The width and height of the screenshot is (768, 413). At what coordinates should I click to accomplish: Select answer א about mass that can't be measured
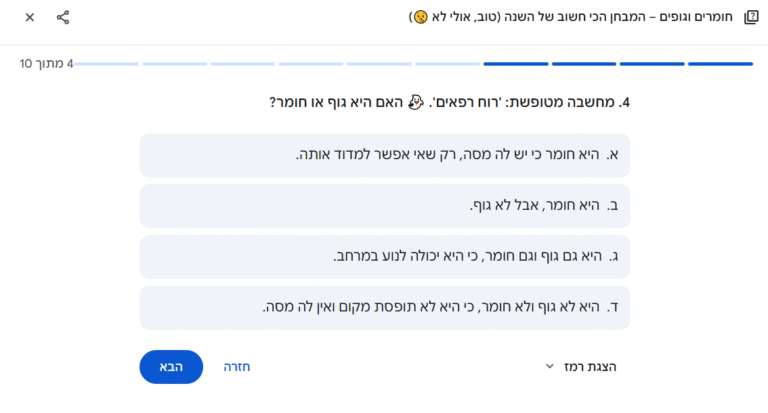click(x=385, y=155)
